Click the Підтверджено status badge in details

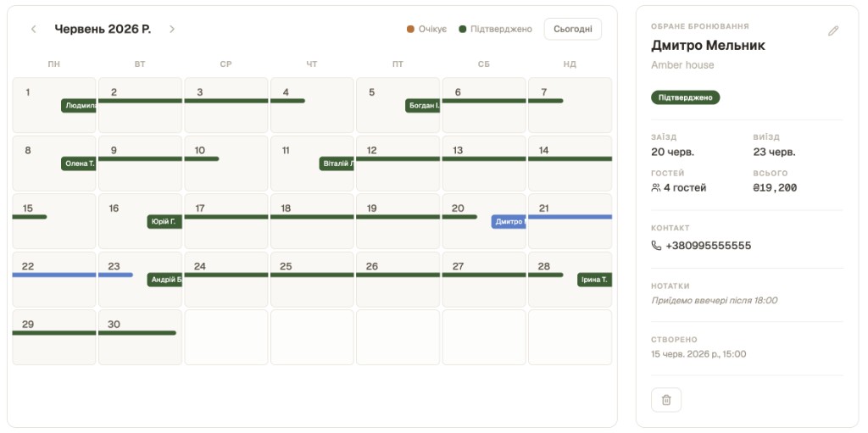pos(685,97)
